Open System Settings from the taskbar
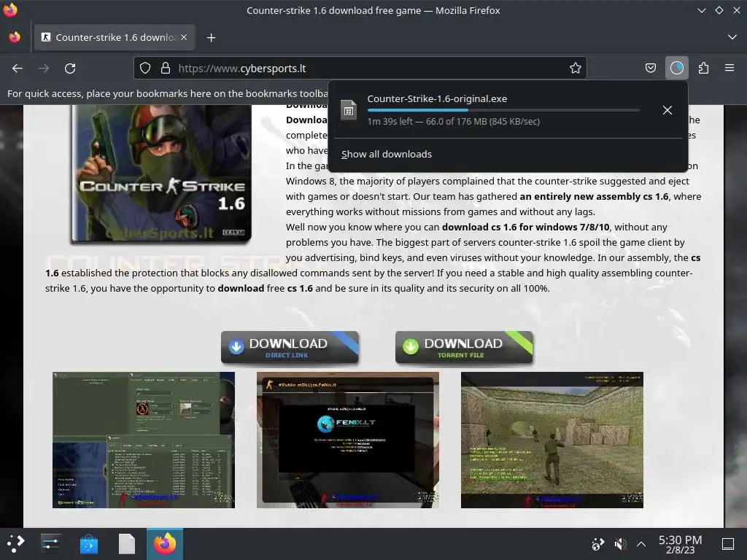This screenshot has height=560, width=747. click(50, 544)
